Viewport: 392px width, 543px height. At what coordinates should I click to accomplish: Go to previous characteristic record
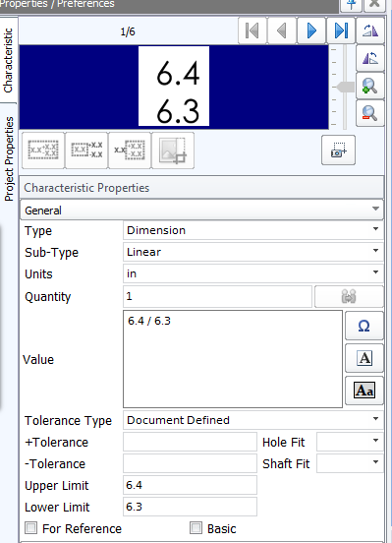282,30
